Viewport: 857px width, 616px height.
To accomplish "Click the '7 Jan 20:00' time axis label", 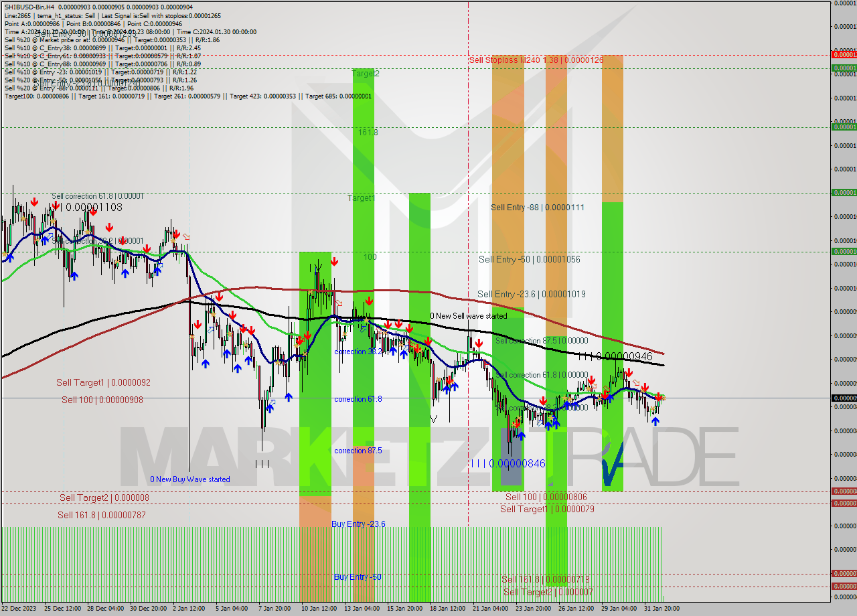I will (x=275, y=609).
